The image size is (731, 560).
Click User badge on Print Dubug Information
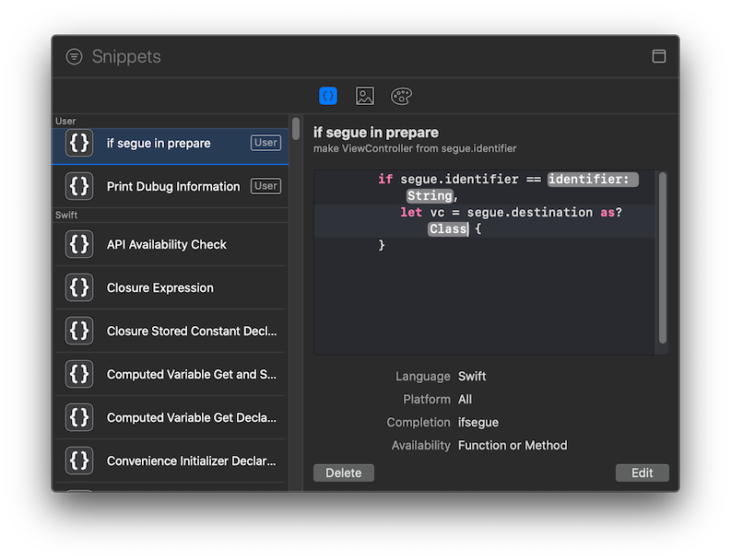click(265, 186)
